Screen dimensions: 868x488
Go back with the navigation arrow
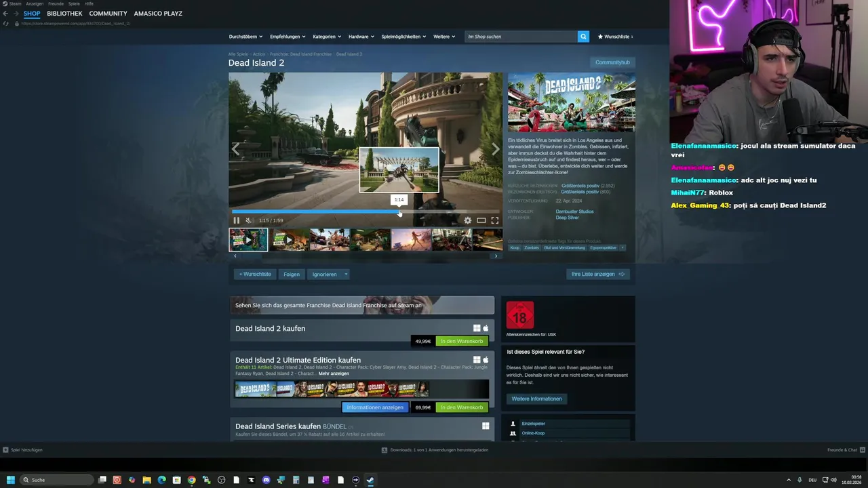[x=5, y=14]
